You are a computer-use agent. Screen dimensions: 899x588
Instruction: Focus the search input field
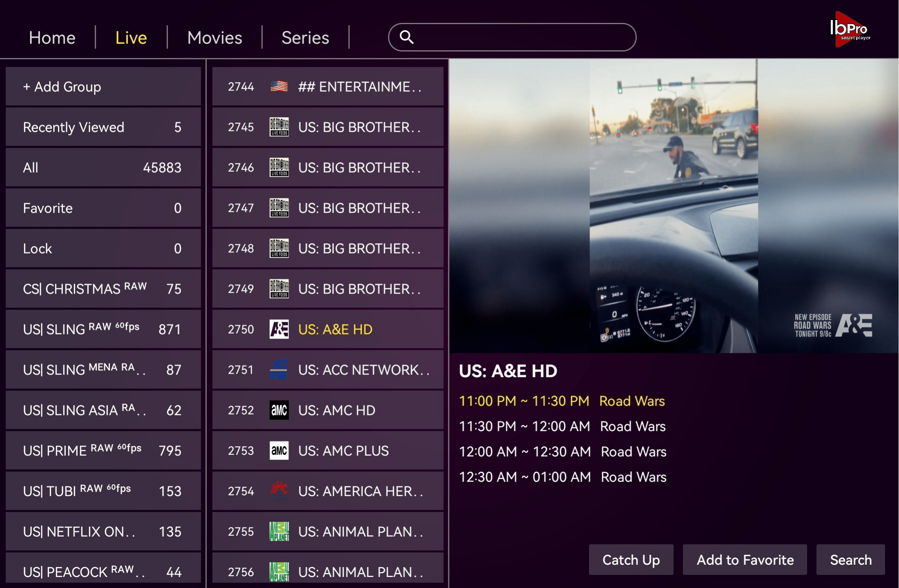512,37
